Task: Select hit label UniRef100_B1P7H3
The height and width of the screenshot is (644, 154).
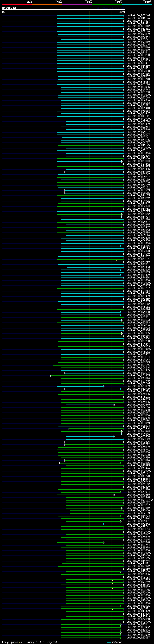Action: click(138, 90)
